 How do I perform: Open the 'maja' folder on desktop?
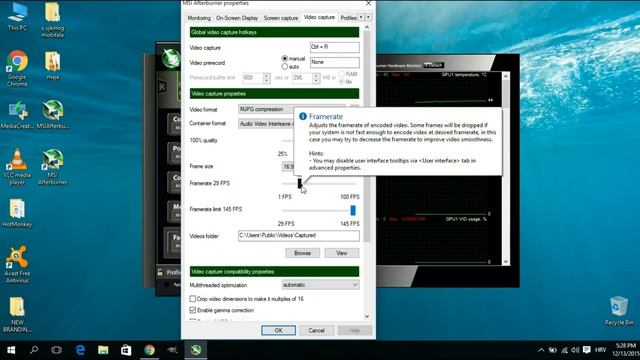click(53, 64)
